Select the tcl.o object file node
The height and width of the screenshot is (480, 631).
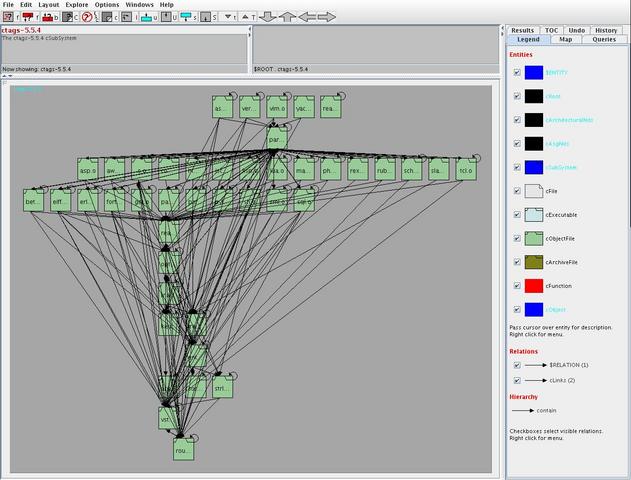coord(466,169)
